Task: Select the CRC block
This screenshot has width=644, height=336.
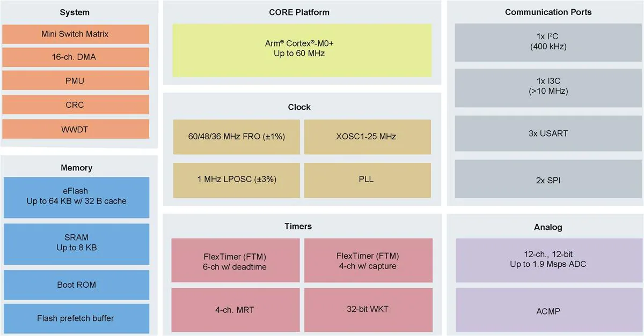Action: point(75,104)
